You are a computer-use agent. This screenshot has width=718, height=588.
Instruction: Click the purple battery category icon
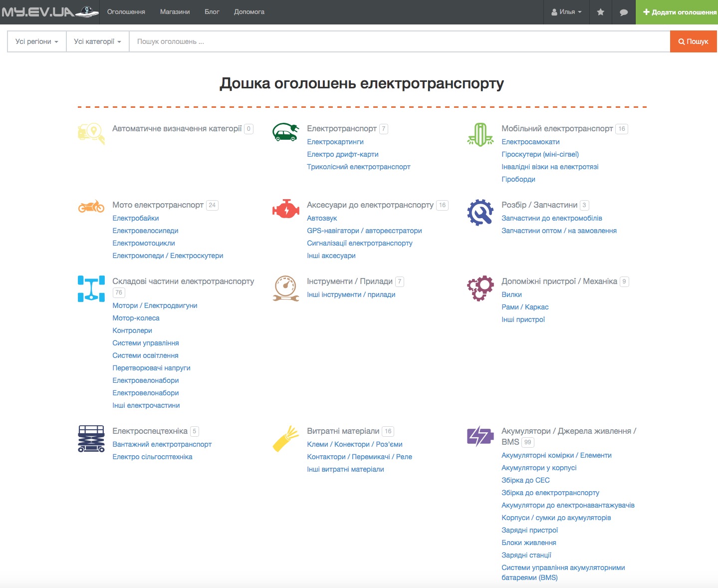pos(480,436)
